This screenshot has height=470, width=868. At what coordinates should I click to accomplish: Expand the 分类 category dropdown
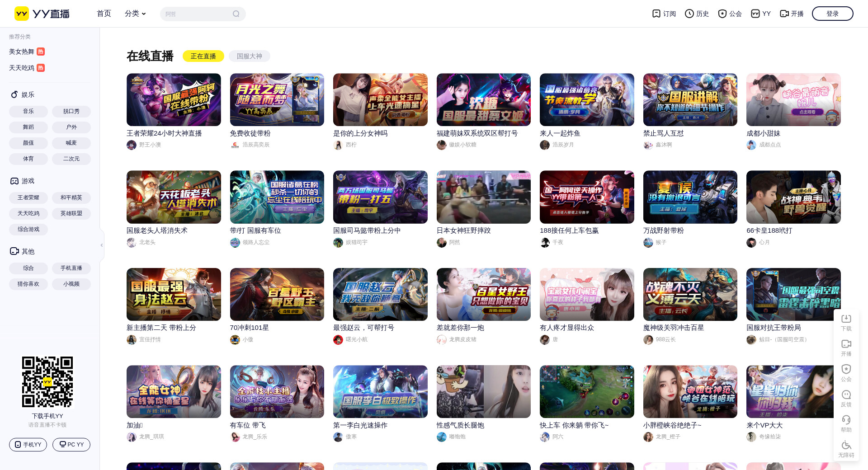tap(135, 14)
